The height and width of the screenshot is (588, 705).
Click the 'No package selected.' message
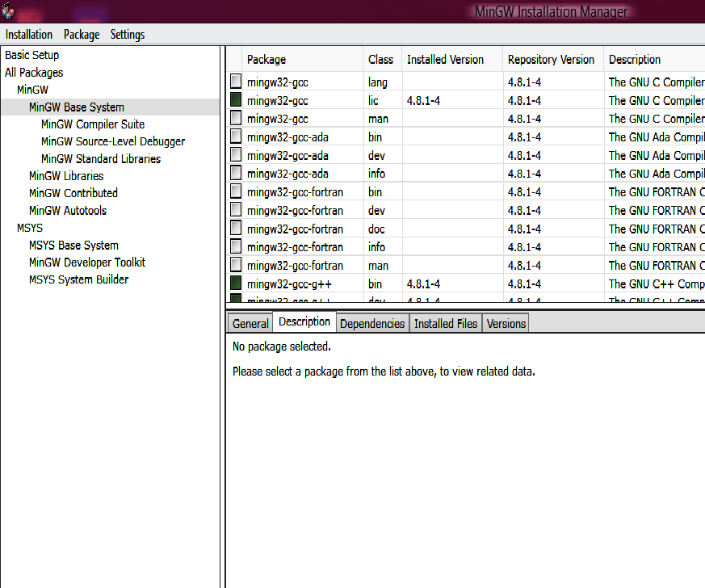click(282, 346)
